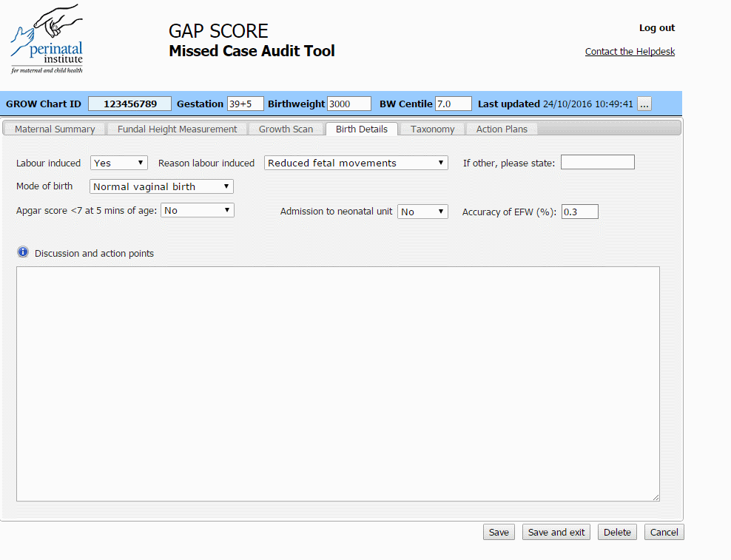Open the ellipsis button next to Last updated
731x560 pixels.
644,104
